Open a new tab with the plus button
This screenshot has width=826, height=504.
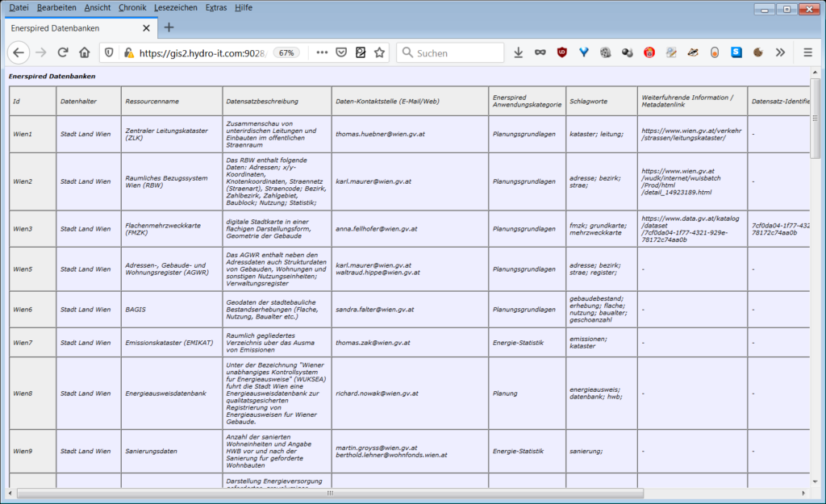tap(169, 27)
